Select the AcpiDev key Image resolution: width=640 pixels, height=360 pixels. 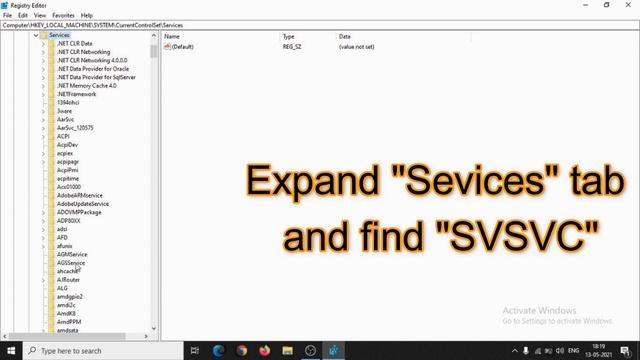point(67,145)
